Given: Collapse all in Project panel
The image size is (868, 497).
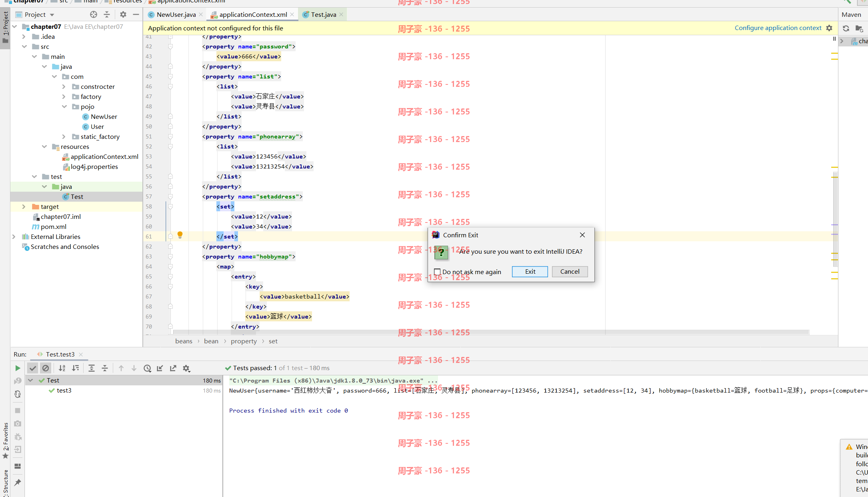Looking at the screenshot, I should pyautogui.click(x=107, y=14).
